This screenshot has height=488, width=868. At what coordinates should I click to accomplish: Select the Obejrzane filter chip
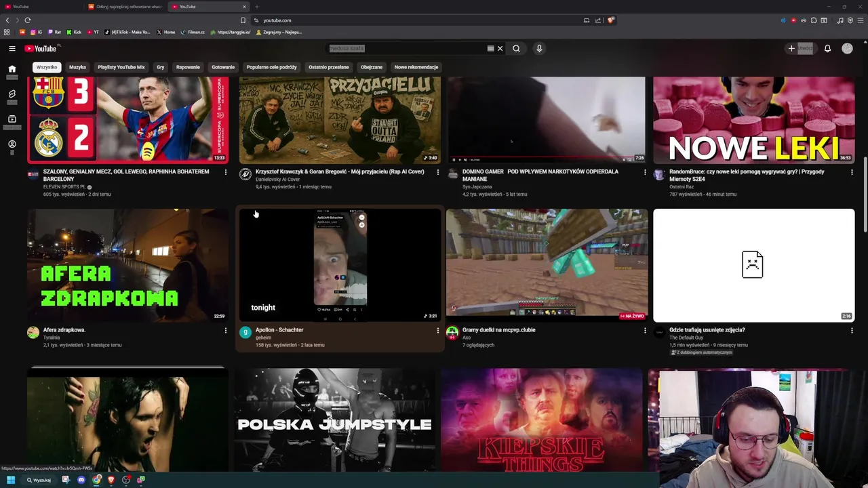[x=372, y=67]
